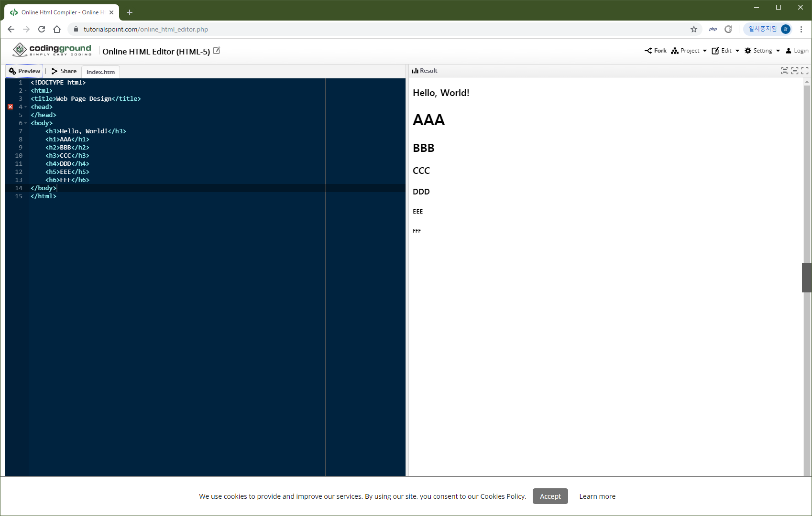Click the fullscreen icon in Result panel
Screen dimensions: 812x516
point(805,71)
